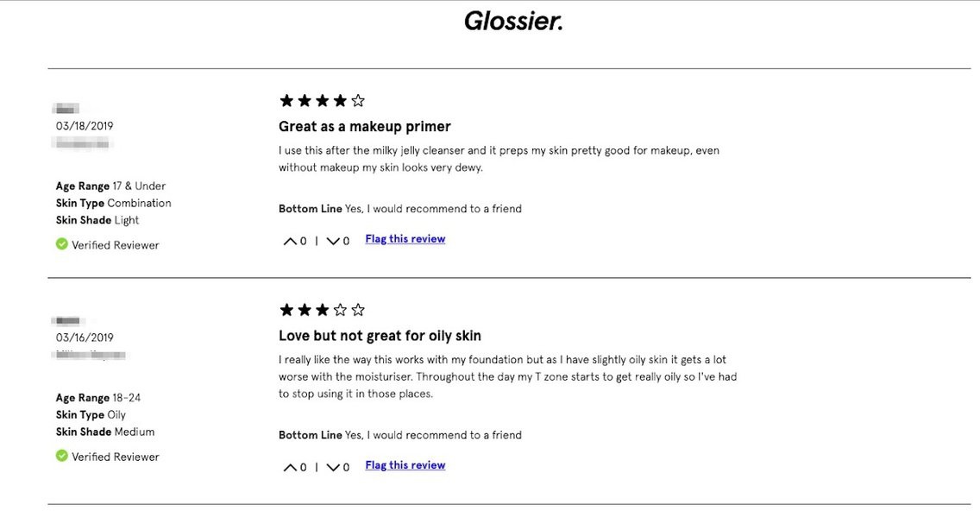Screen dimensions: 980x511
Task: Flag the "Love but not great for oily skin" review
Action: 405,465
